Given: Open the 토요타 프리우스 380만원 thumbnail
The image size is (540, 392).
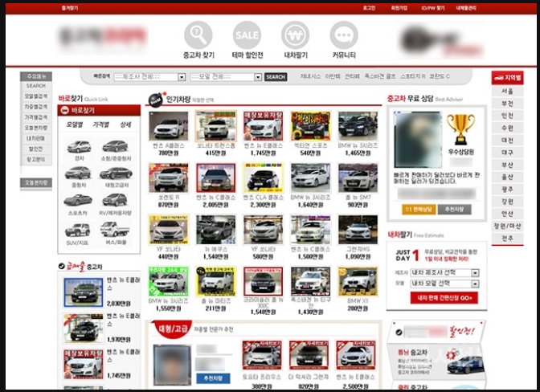Looking at the screenshot, I should coord(262,355).
